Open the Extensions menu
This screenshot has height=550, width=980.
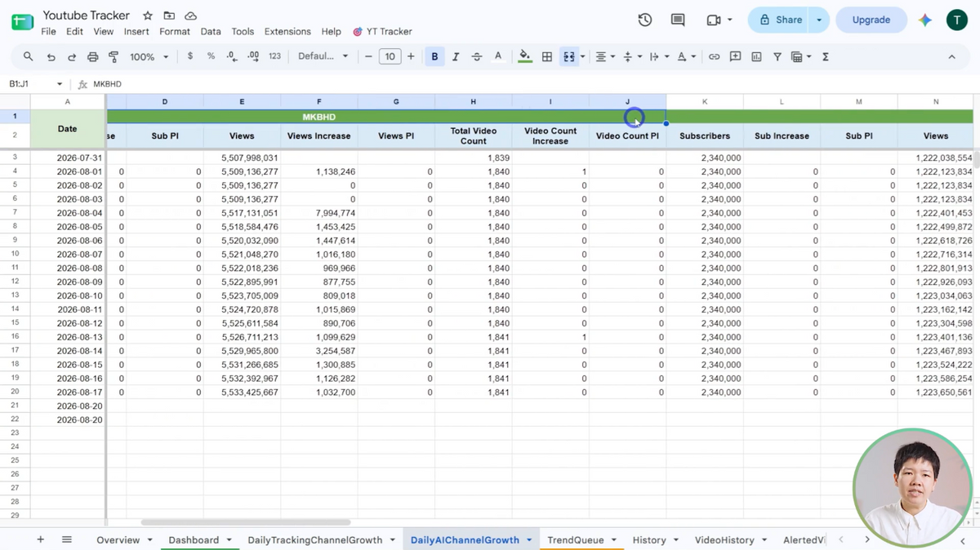287,32
